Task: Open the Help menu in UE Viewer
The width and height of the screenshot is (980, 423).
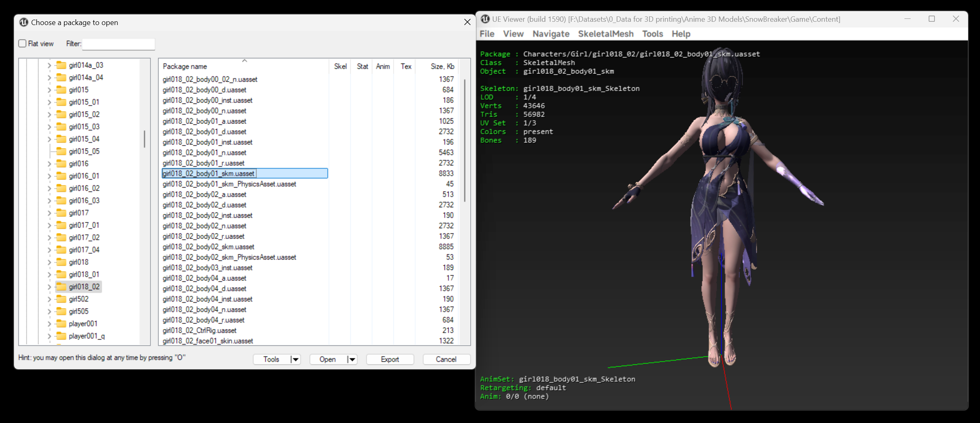Action: (681, 34)
